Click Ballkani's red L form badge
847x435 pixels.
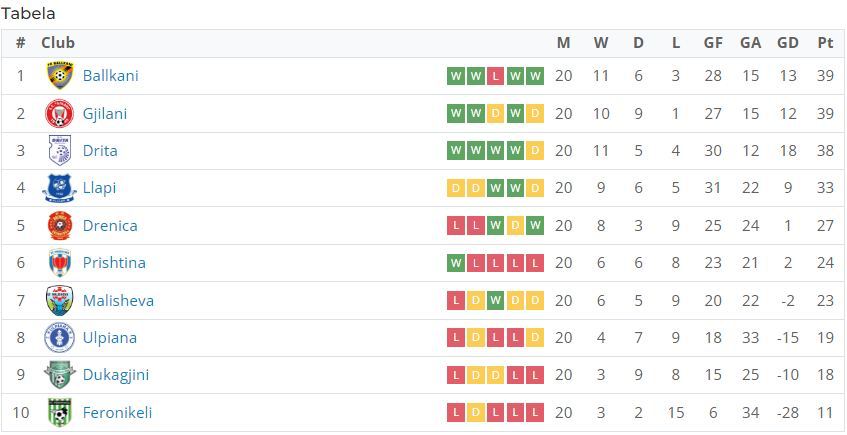[x=495, y=76]
